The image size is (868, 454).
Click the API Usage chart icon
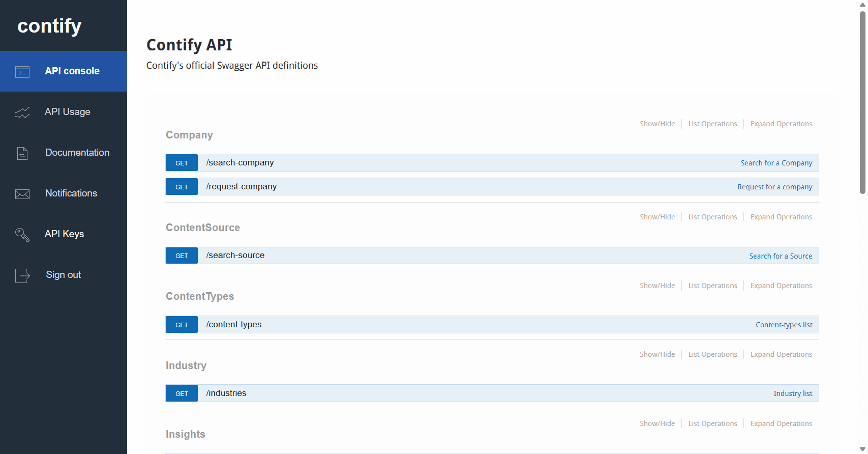tap(22, 112)
